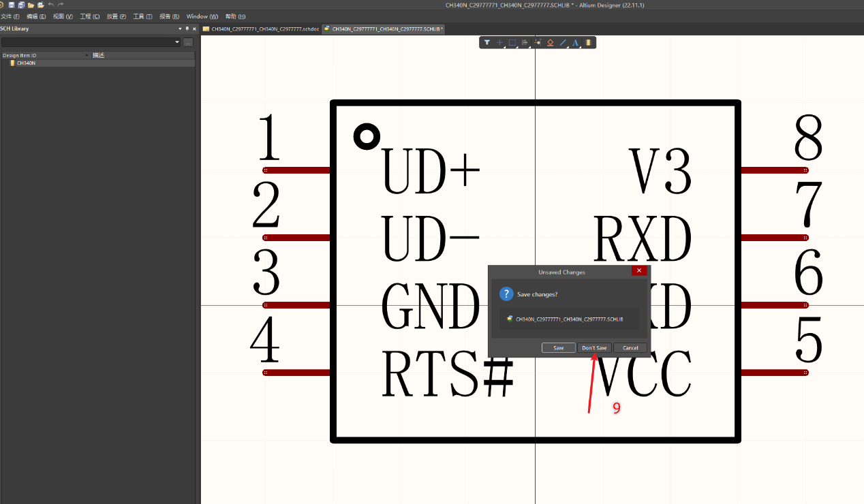
Task: Select the move objects crosshair tool
Action: point(499,42)
